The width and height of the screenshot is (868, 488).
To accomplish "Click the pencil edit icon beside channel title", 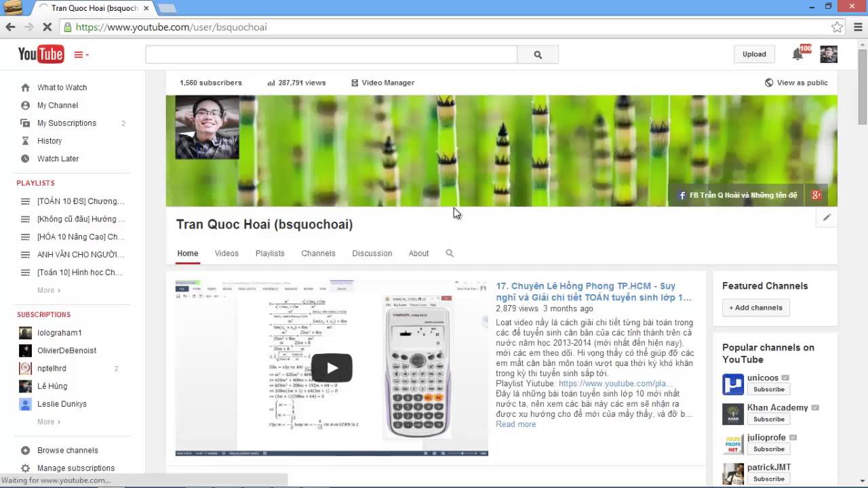I will tap(827, 218).
